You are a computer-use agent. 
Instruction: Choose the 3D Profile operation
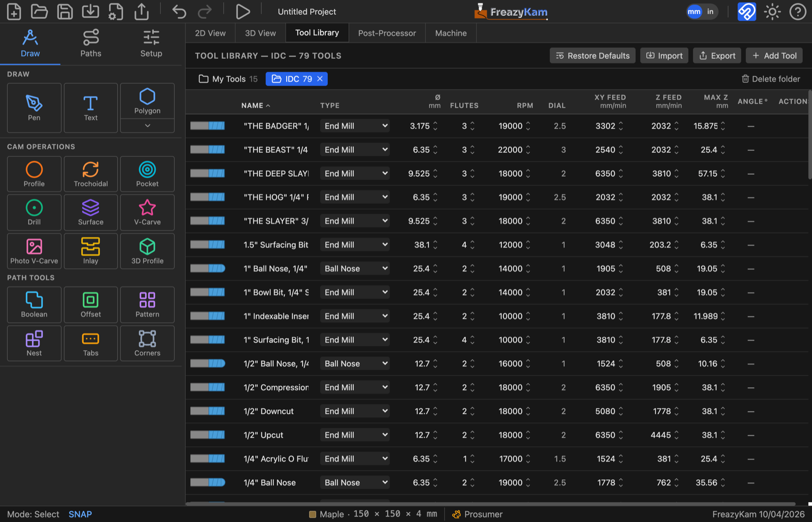147,251
